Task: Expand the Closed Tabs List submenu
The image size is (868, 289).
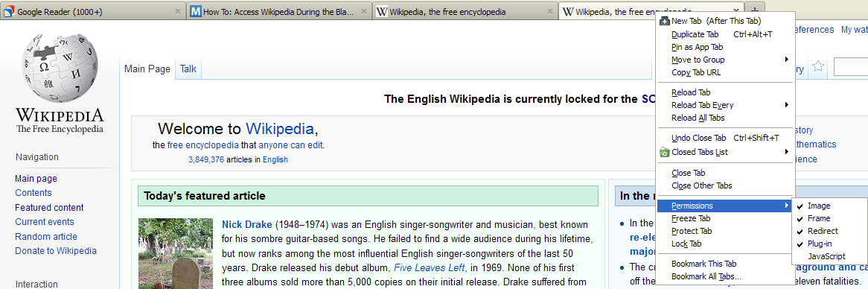Action: 725,152
